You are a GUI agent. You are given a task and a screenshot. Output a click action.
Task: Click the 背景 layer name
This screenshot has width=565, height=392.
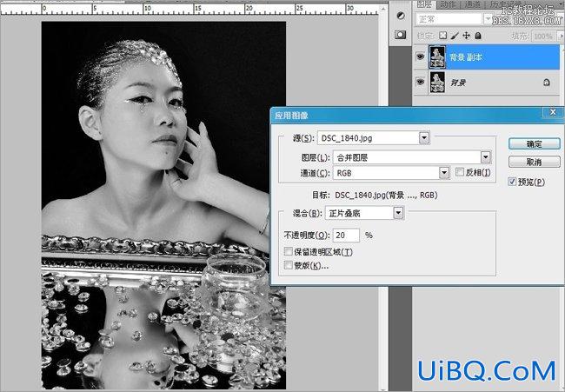[x=458, y=83]
